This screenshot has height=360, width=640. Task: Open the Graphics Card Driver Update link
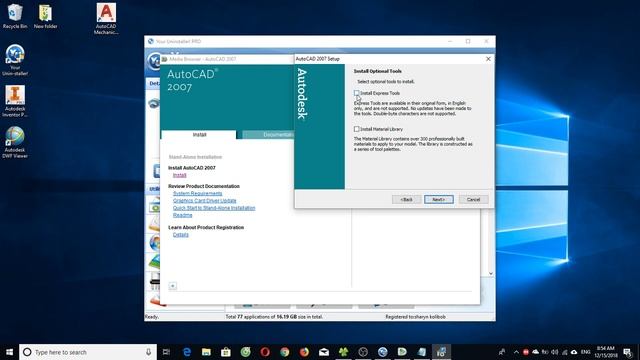pos(204,201)
